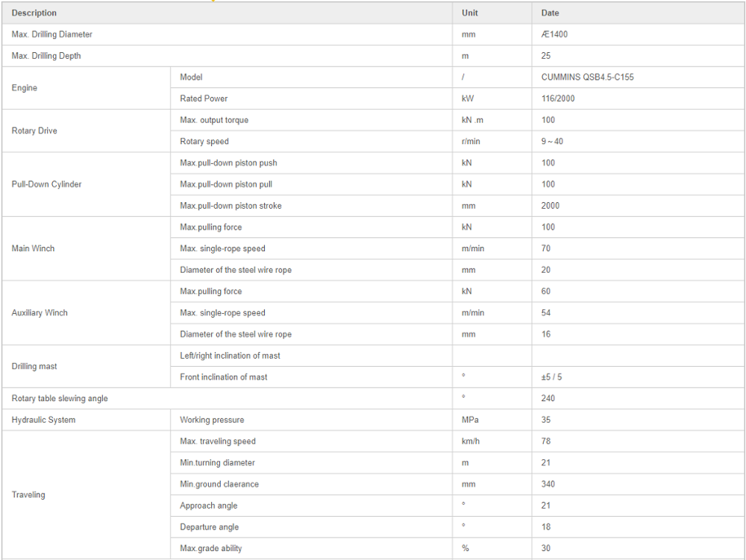Select the Max. Drilling Diameter row label
Viewport: 746px width, 560px height.
(52, 34)
